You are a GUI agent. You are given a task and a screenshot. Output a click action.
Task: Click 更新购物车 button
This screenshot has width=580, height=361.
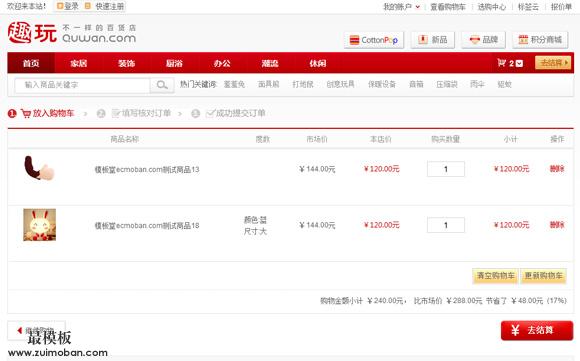543,276
